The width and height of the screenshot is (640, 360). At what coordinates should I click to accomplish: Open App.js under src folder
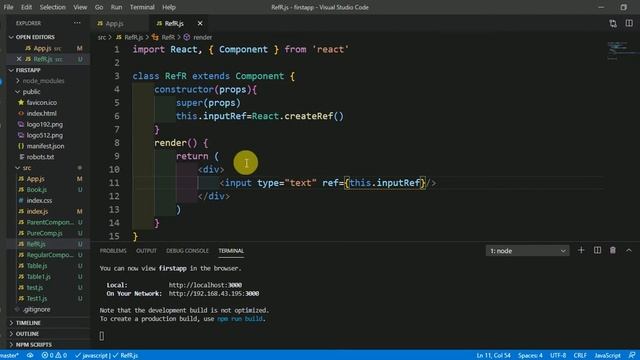[x=36, y=179]
